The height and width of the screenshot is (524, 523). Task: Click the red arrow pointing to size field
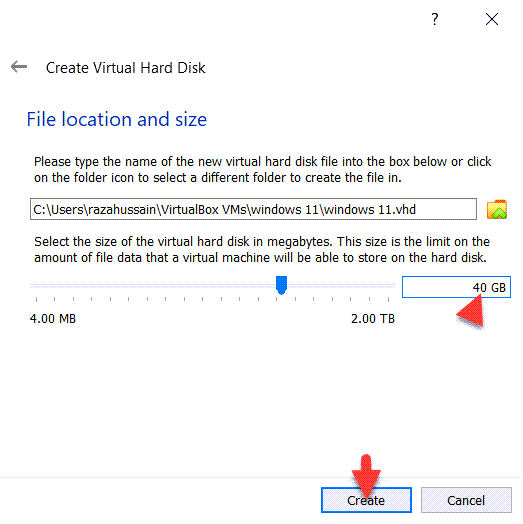pyautogui.click(x=471, y=311)
